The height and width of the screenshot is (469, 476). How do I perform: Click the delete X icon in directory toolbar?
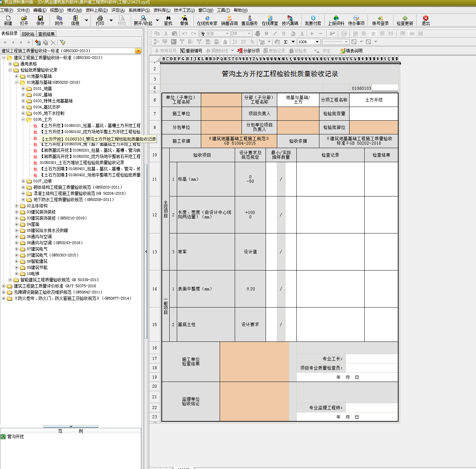pyautogui.click(x=53, y=43)
